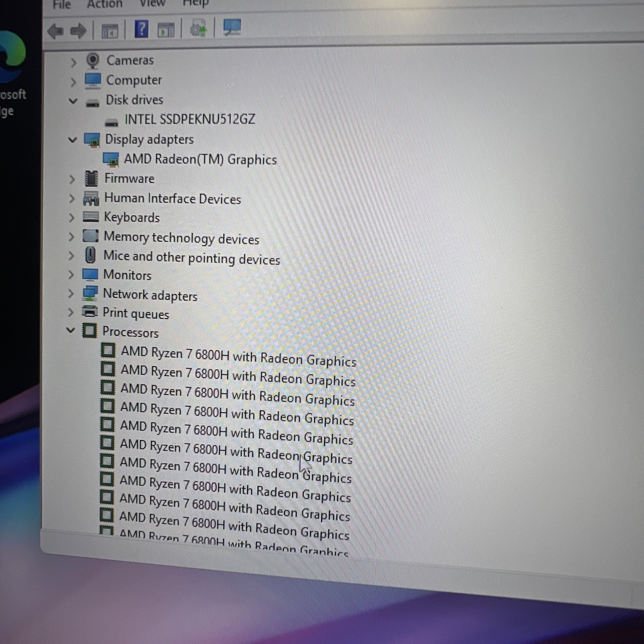Select the Mice and other pointing devices label
This screenshot has width=644, height=644.
coord(192,258)
